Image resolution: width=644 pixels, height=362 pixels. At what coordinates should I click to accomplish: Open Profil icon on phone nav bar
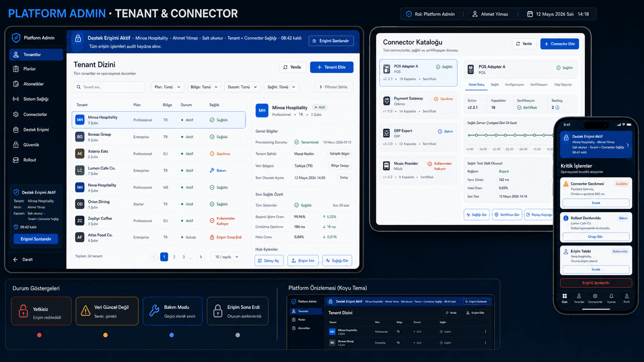tap(627, 298)
